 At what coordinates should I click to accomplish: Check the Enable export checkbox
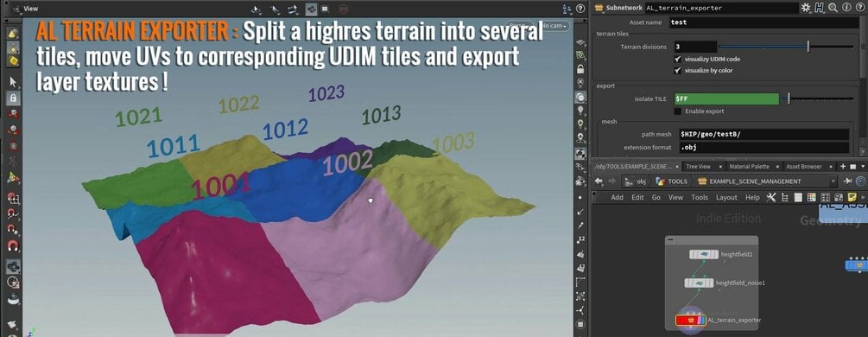point(678,111)
